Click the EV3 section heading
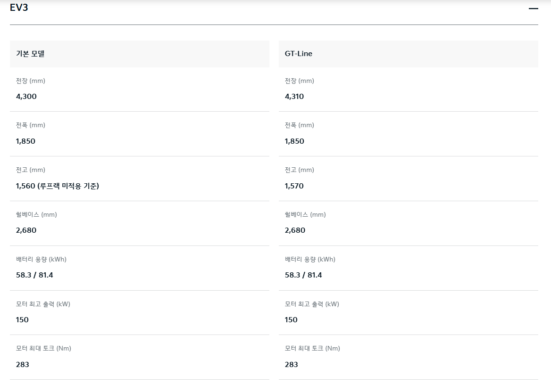Screen dimensions: 551x392 (19, 8)
